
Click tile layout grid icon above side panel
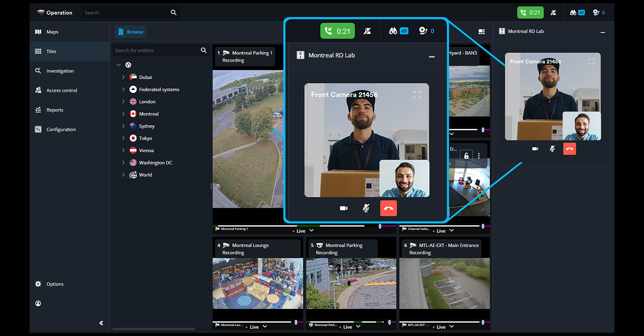482,32
